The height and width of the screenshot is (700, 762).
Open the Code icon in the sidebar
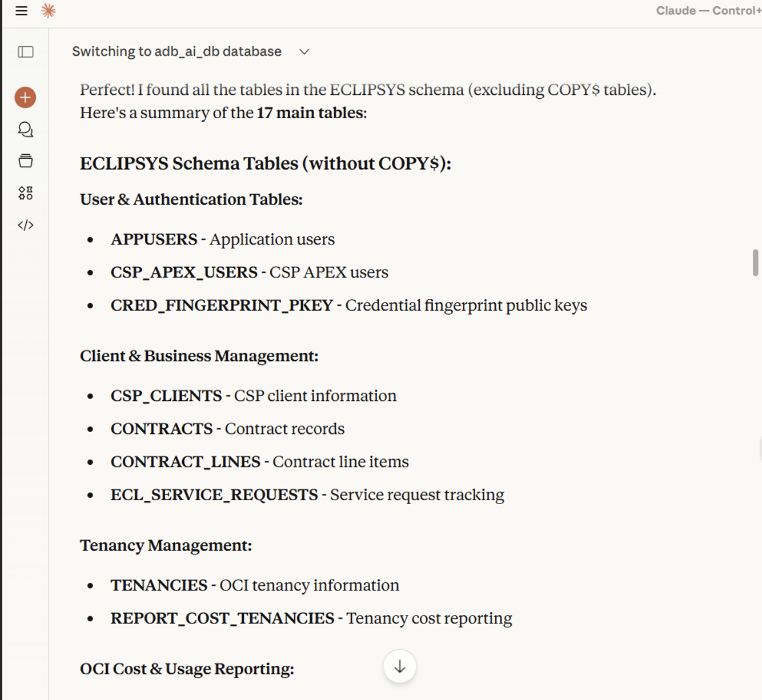coord(25,224)
